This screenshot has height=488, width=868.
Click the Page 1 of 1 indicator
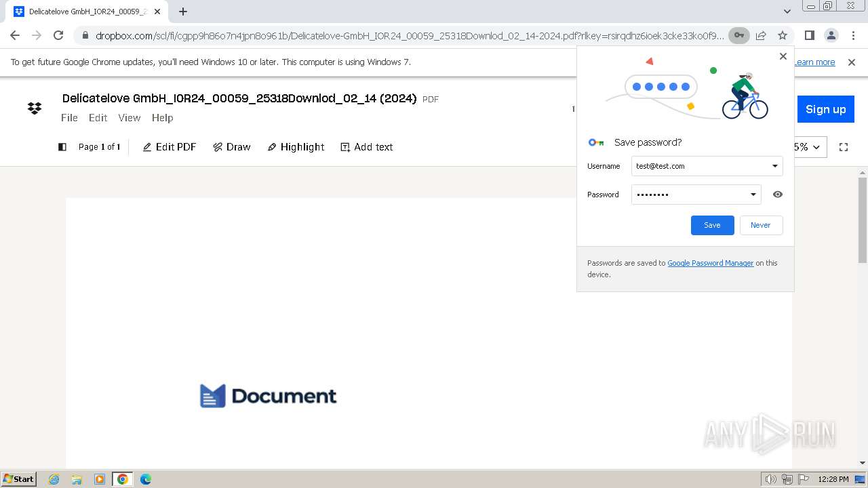tap(99, 147)
